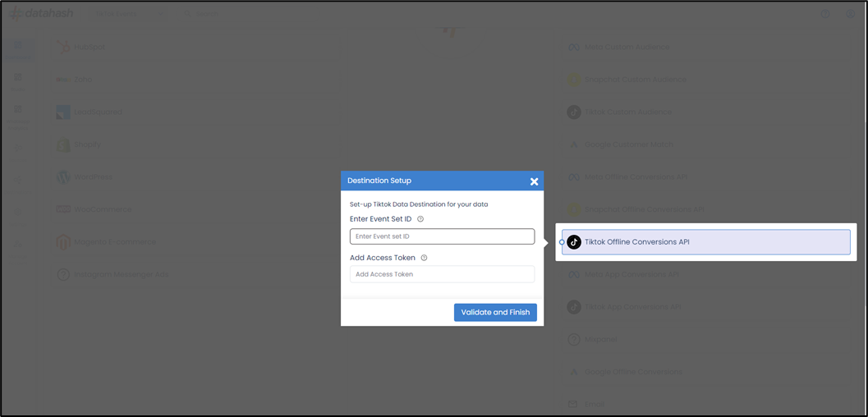Select the Zoho source row
This screenshot has height=417, width=868.
tap(196, 80)
